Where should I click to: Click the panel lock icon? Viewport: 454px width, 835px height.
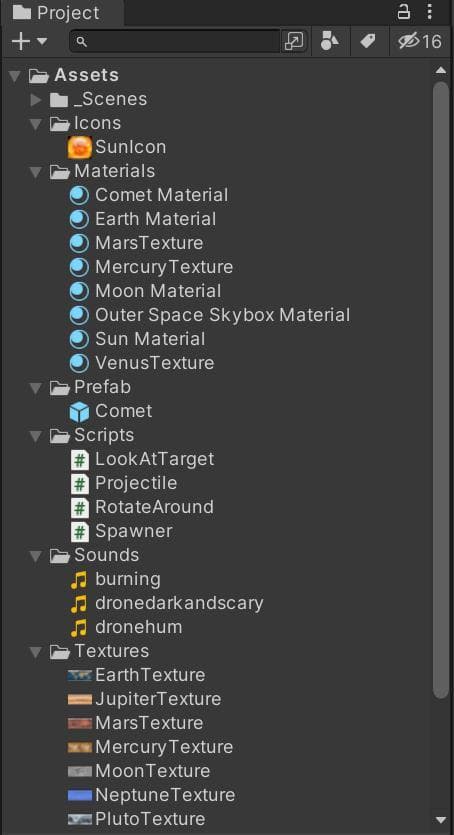[x=405, y=12]
